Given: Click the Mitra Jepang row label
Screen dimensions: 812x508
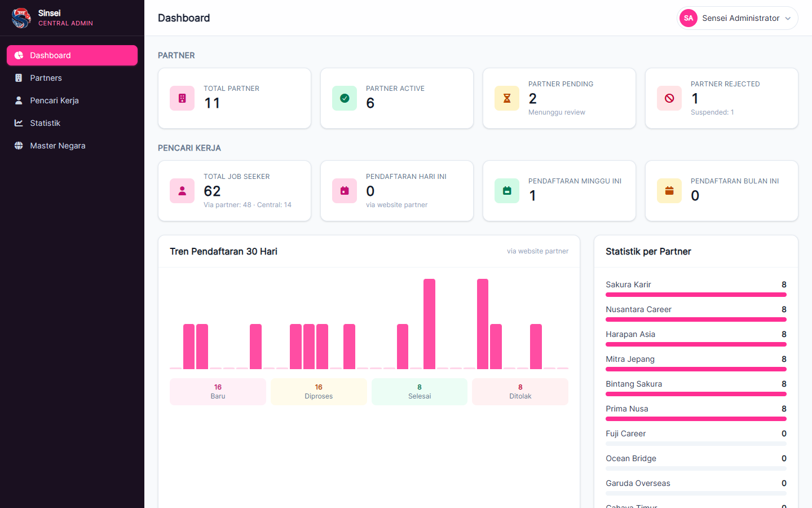Looking at the screenshot, I should tap(630, 359).
